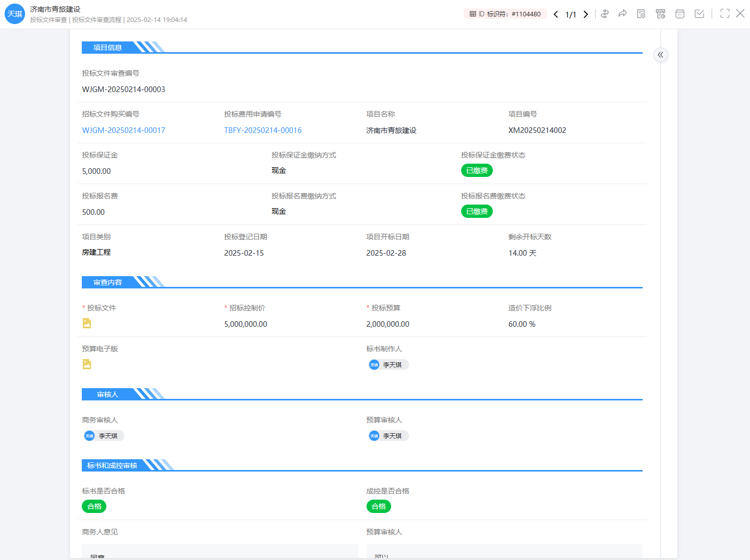Go to the previous record
750x560 pixels.
pos(556,14)
